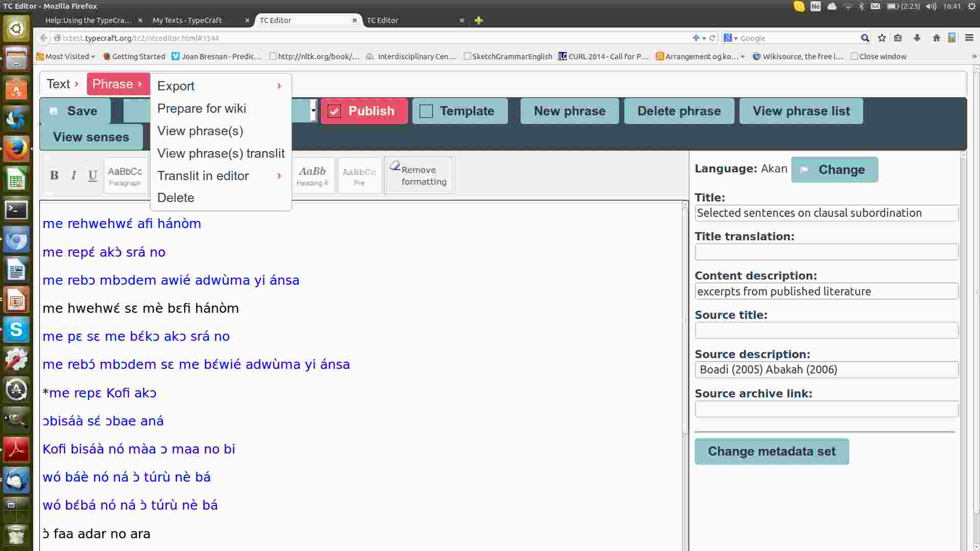The width and height of the screenshot is (980, 551).
Task: Open Most Visited bookmarks dropdown
Action: [x=66, y=57]
